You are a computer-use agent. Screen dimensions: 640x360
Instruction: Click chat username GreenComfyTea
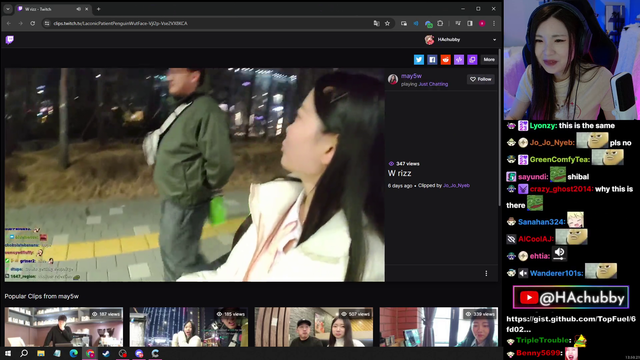click(560, 160)
